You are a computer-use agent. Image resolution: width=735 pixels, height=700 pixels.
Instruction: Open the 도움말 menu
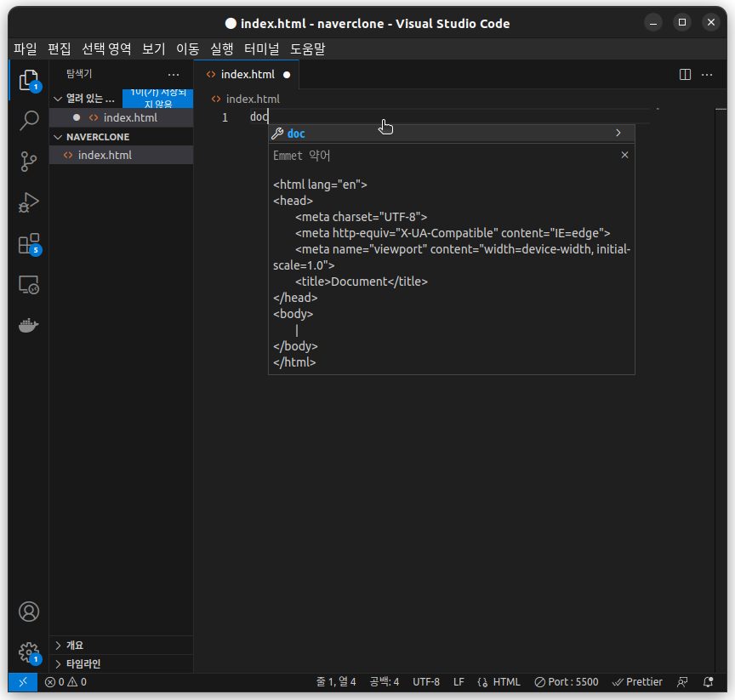(x=307, y=48)
